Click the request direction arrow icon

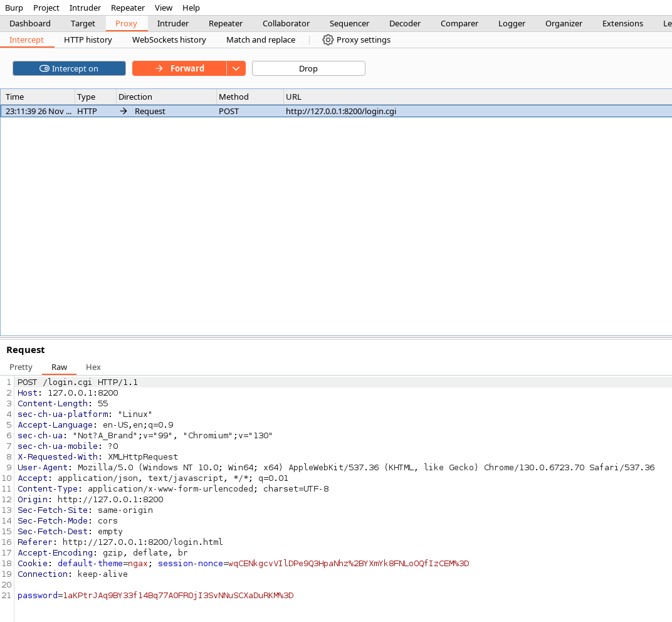pos(123,111)
